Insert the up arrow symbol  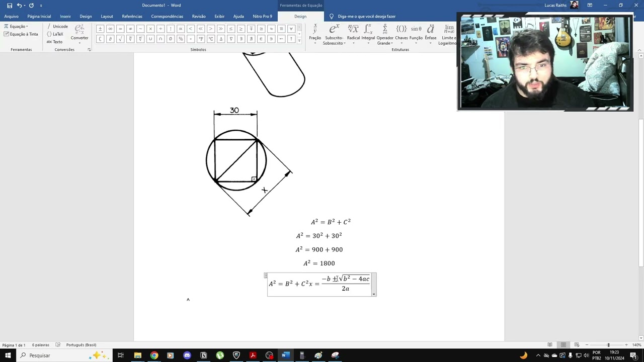coord(291,39)
